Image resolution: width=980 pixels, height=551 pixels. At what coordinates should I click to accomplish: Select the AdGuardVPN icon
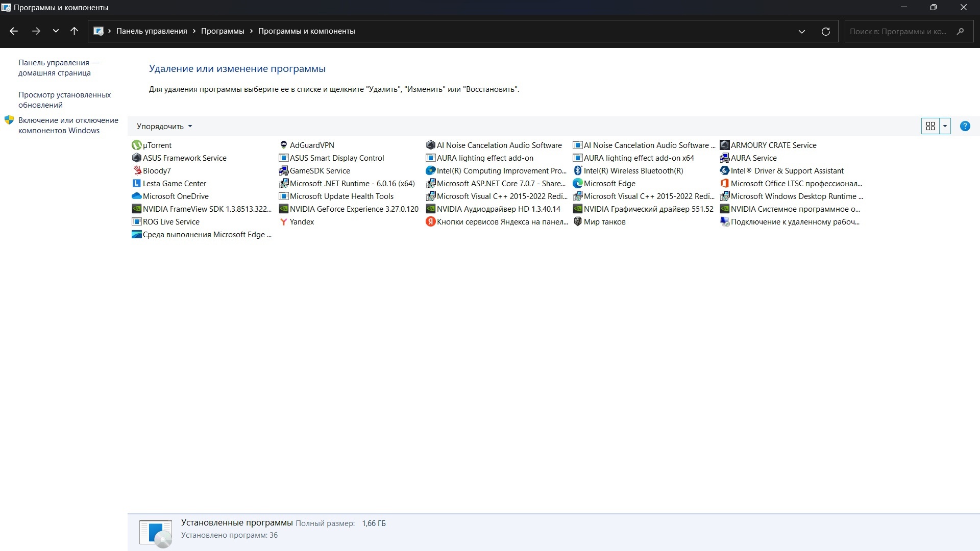click(284, 145)
